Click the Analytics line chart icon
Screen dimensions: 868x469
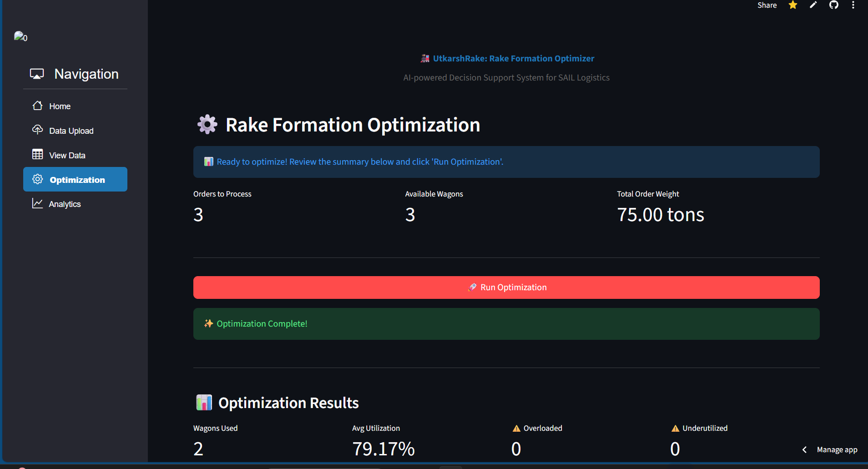pos(38,203)
